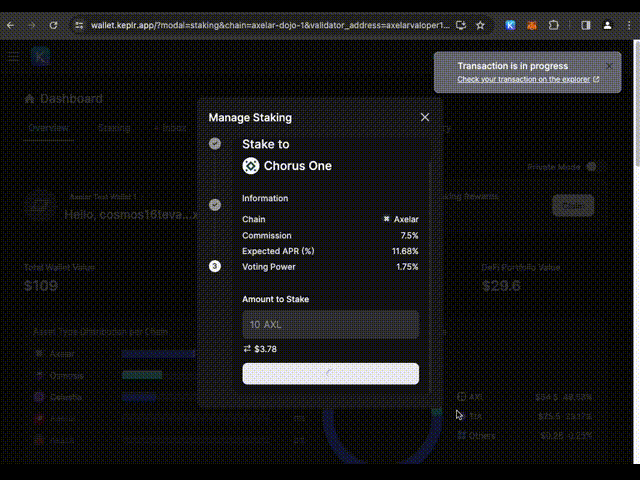
Task: Go back with browser back arrow
Action: pyautogui.click(x=11, y=25)
